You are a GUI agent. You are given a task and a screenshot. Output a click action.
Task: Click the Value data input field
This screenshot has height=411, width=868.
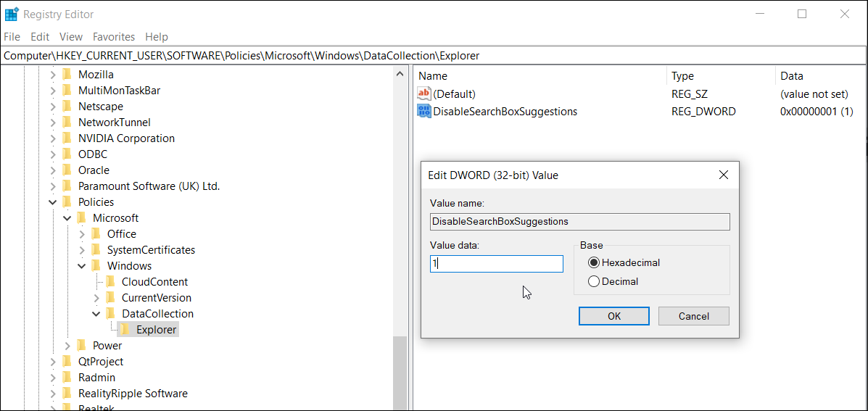[497, 264]
